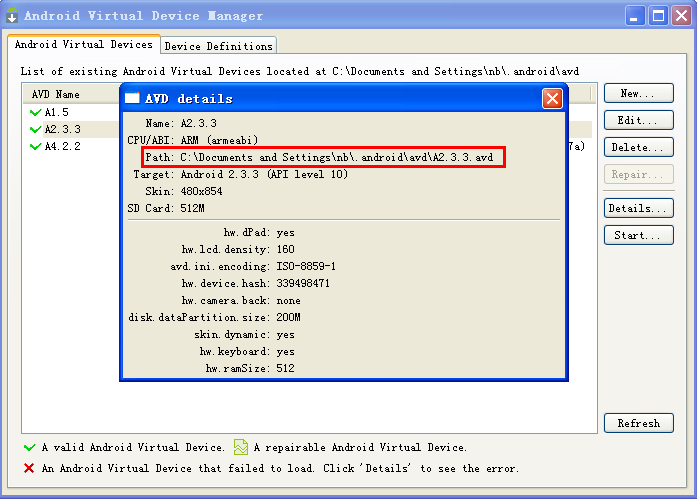Click the Android download icon in title bar
Image resolution: width=697 pixels, height=499 pixels.
(x=12, y=16)
